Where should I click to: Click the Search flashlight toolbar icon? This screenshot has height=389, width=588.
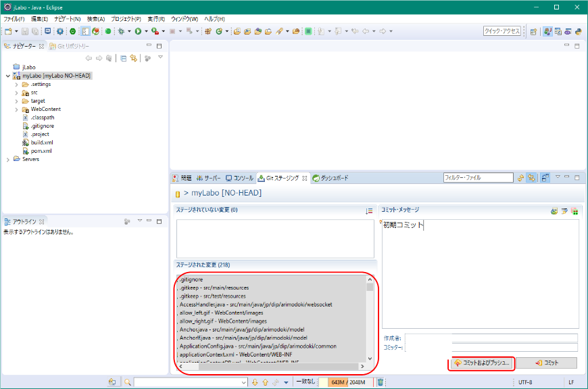[x=279, y=32]
